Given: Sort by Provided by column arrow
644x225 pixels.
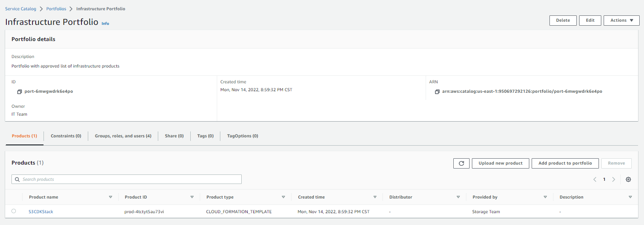Looking at the screenshot, I should pyautogui.click(x=545, y=197).
